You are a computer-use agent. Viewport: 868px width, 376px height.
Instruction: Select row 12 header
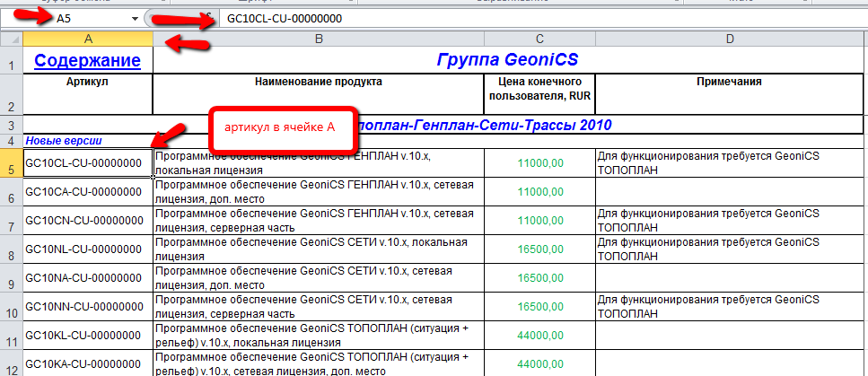click(12, 363)
